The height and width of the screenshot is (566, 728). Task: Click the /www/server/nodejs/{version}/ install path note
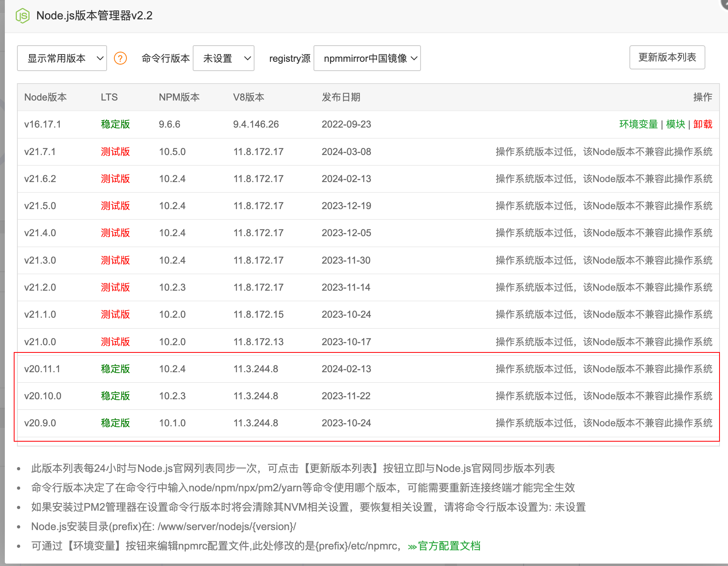[164, 526]
